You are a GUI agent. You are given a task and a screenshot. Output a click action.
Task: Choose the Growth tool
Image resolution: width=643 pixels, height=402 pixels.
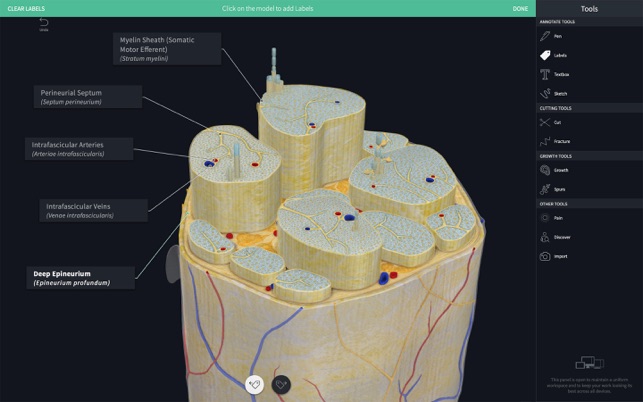[x=560, y=170]
